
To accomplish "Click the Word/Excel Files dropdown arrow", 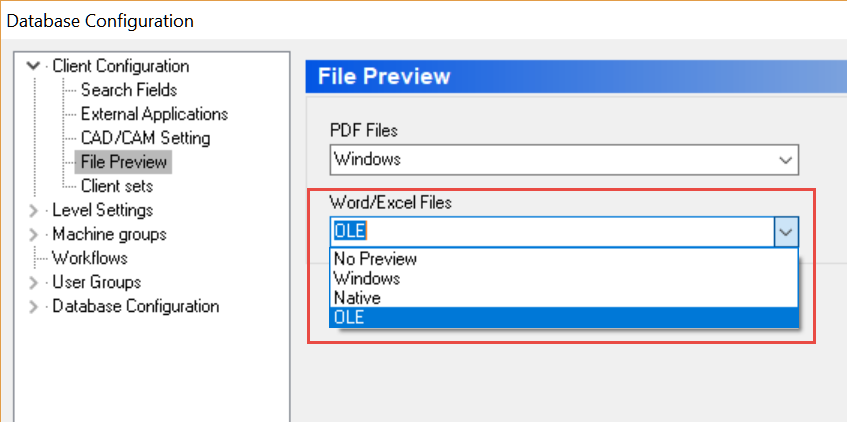I will [x=786, y=232].
